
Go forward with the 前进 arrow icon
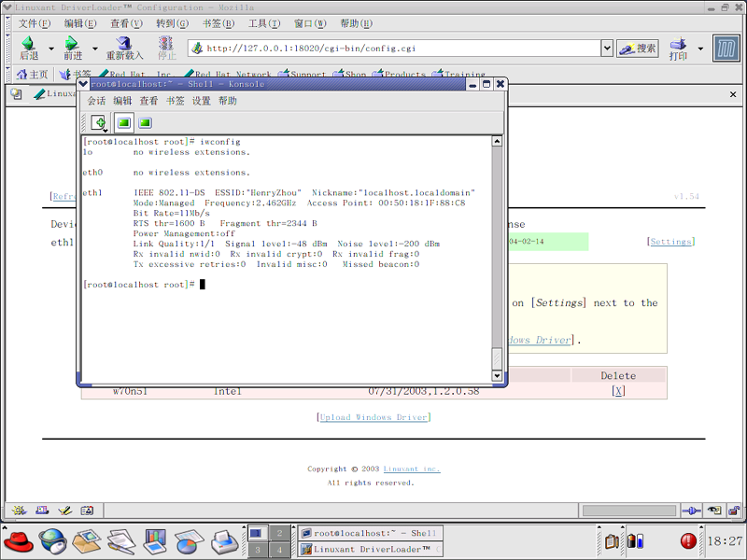click(73, 48)
